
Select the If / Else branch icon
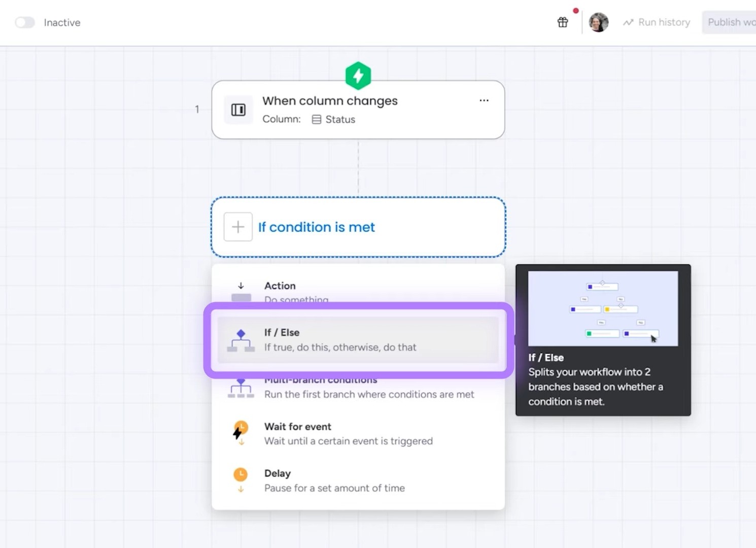point(240,339)
